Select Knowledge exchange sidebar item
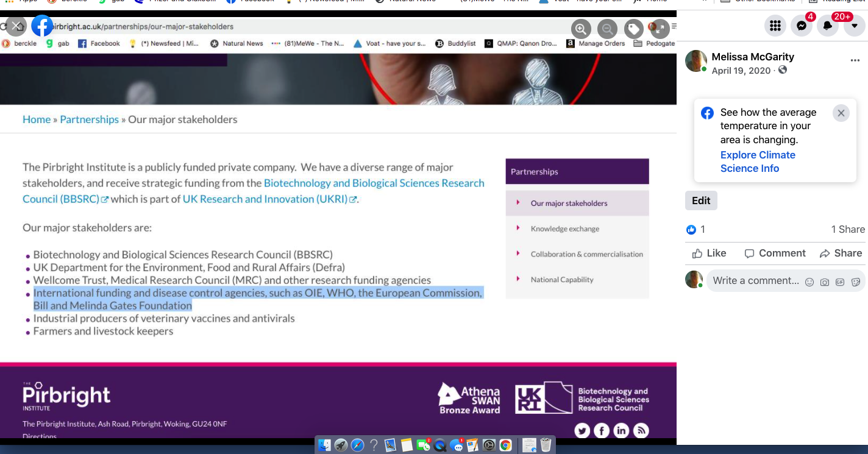Viewport: 868px width, 454px height. [577, 229]
